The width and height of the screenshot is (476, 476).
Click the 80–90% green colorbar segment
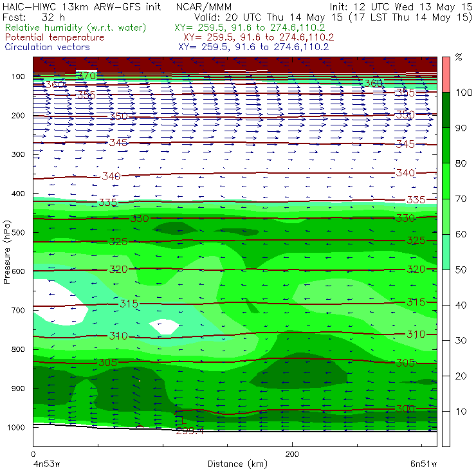[x=446, y=145]
